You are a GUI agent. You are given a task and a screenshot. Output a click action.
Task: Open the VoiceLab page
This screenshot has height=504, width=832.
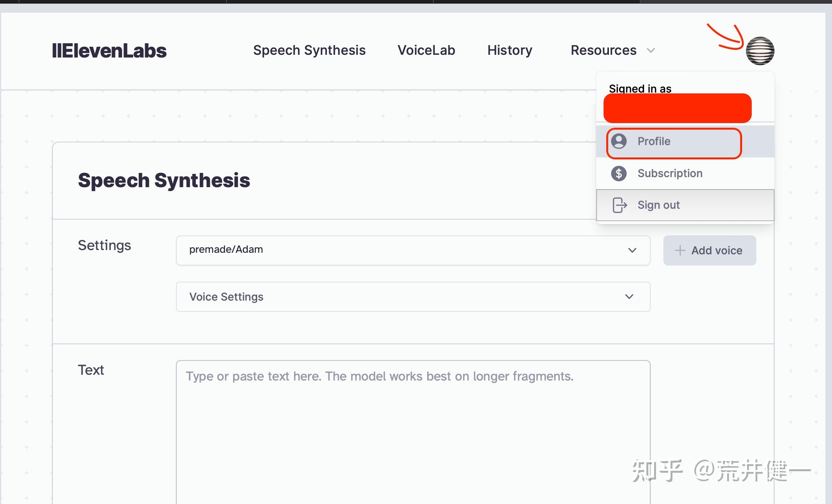(426, 50)
